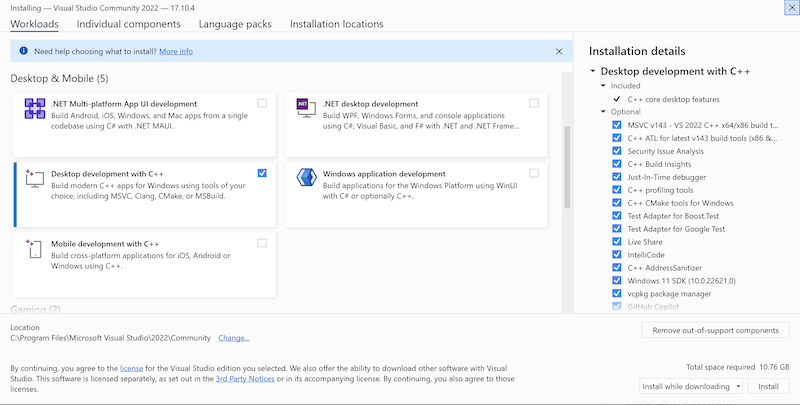Uncheck Live Share option

(x=616, y=241)
